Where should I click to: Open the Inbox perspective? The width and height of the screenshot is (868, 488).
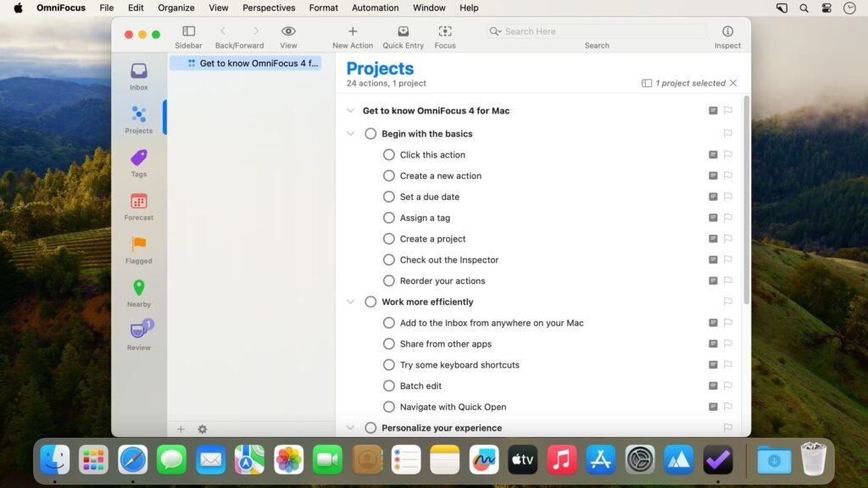click(x=138, y=75)
